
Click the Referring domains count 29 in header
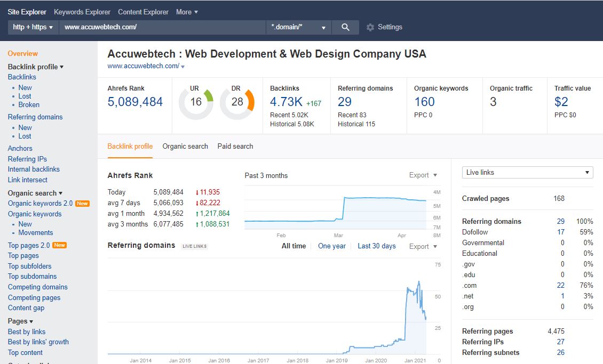(x=345, y=102)
